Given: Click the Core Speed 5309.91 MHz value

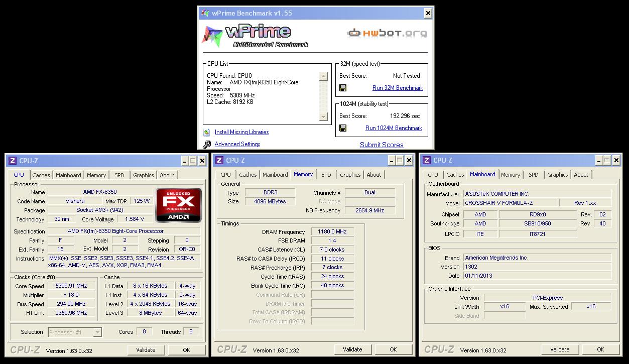Looking at the screenshot, I should 71,286.
